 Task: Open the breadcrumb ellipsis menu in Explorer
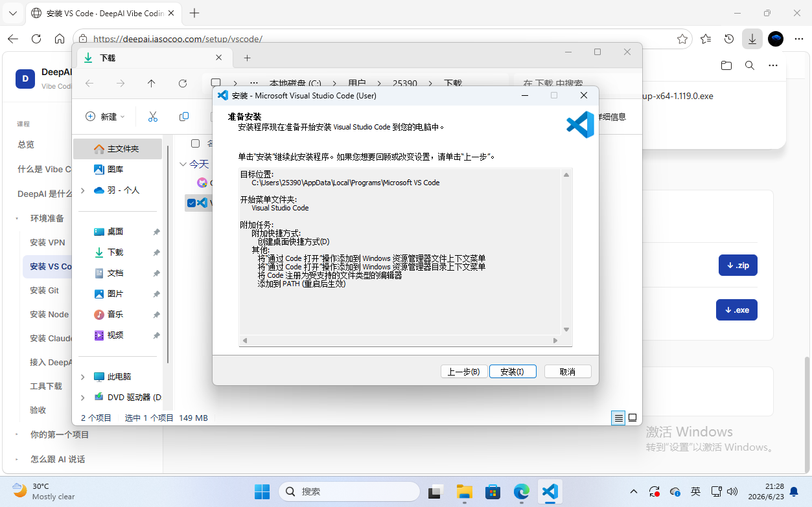coord(254,84)
